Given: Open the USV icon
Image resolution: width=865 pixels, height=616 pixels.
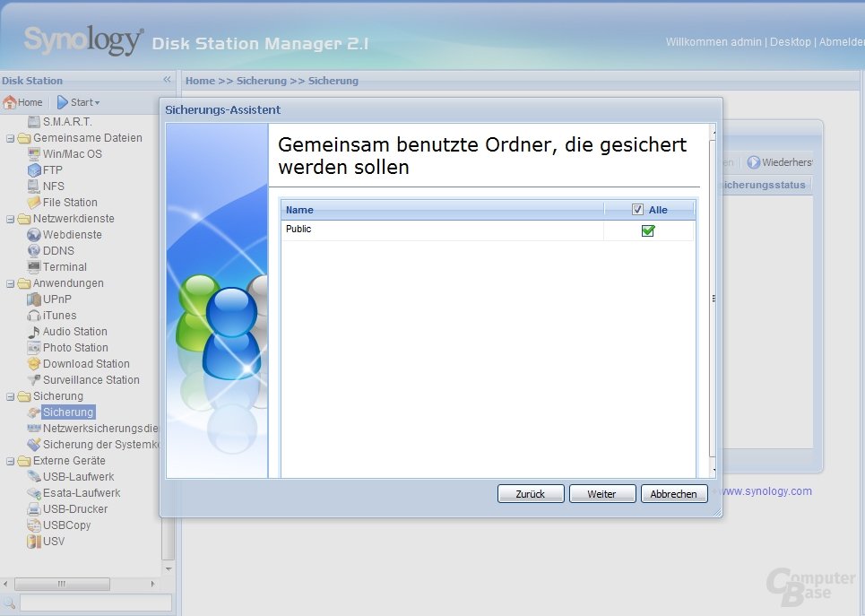Looking at the screenshot, I should tap(34, 541).
